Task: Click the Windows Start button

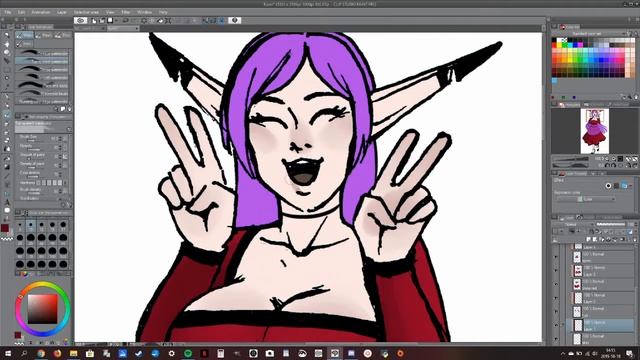Action: (x=8, y=353)
